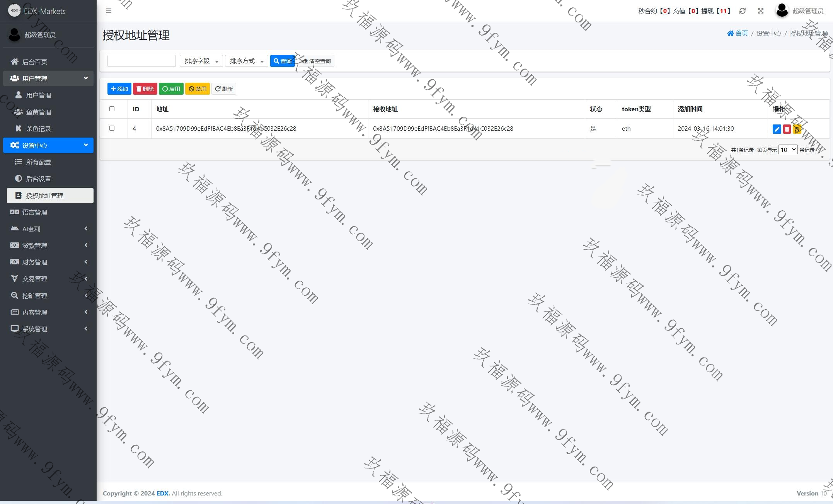Click yellow disable icon in row 4
Screen dimensions: 833x504
pyautogui.click(x=797, y=129)
